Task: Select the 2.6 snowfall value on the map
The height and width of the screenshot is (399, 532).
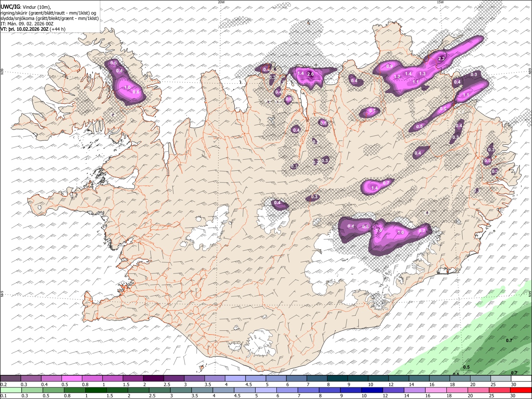Action: point(310,74)
